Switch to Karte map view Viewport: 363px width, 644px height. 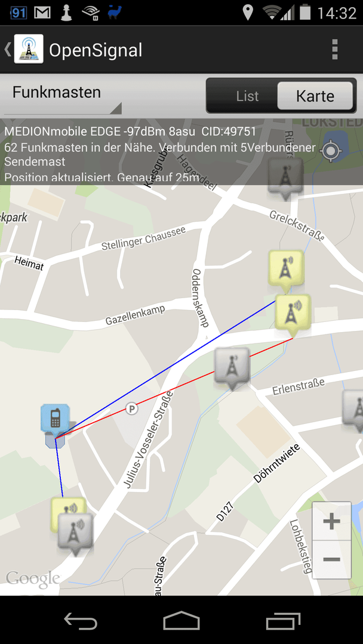point(315,95)
